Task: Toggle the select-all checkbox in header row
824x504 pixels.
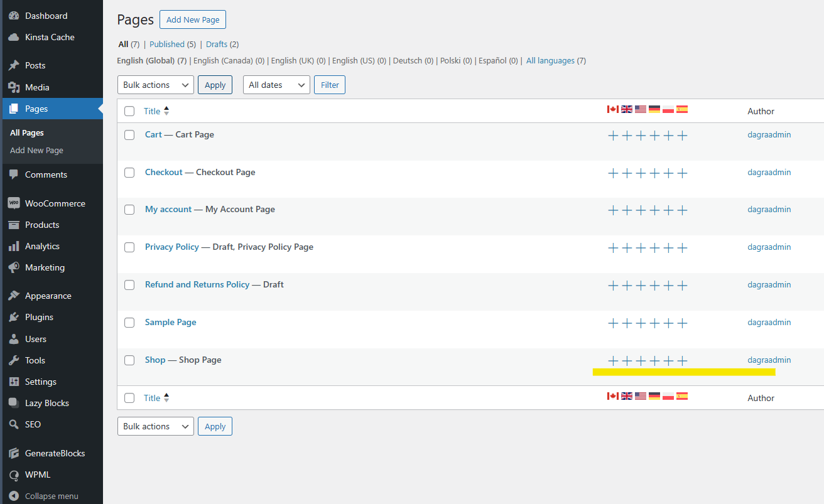Action: (x=129, y=111)
